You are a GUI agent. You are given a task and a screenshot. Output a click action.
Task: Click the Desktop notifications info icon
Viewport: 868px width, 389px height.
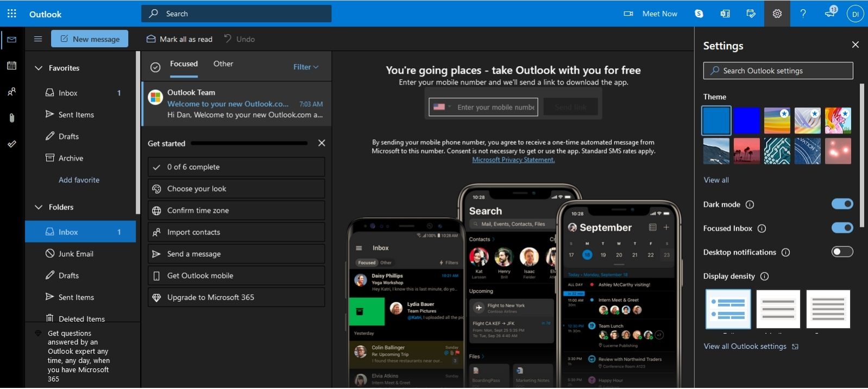click(785, 252)
